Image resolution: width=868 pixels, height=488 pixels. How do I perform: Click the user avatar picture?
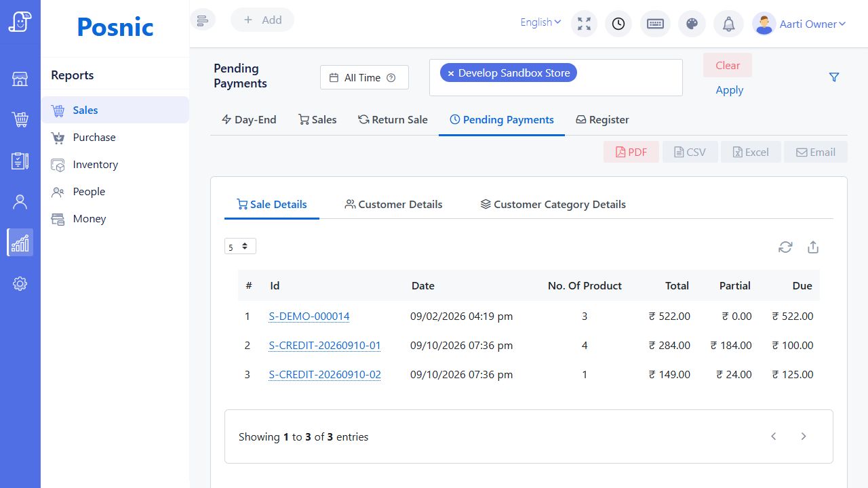[764, 24]
